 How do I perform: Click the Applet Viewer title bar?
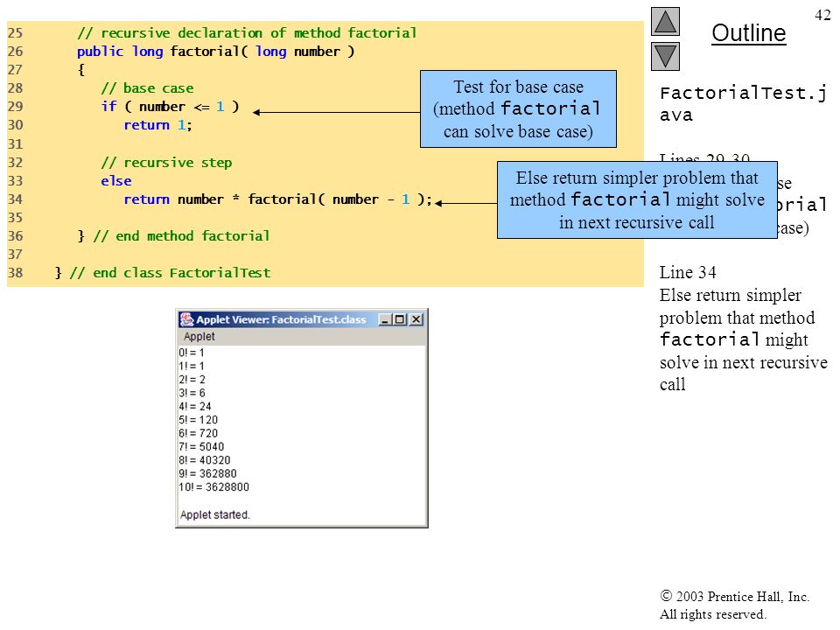(x=302, y=320)
